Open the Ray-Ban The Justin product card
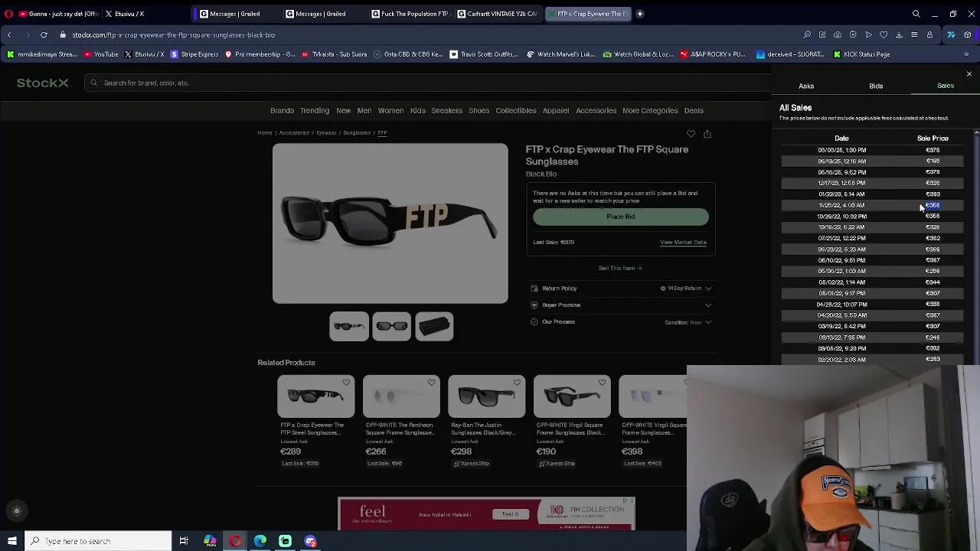 coord(486,421)
